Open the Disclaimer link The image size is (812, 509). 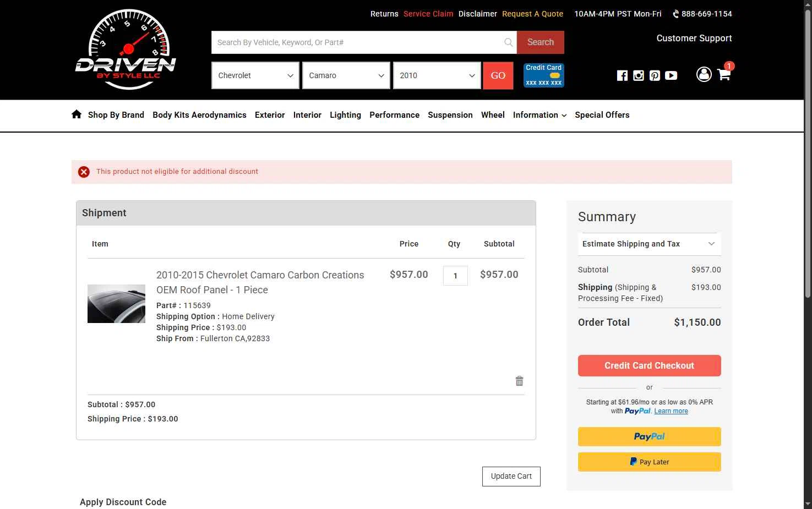click(478, 14)
